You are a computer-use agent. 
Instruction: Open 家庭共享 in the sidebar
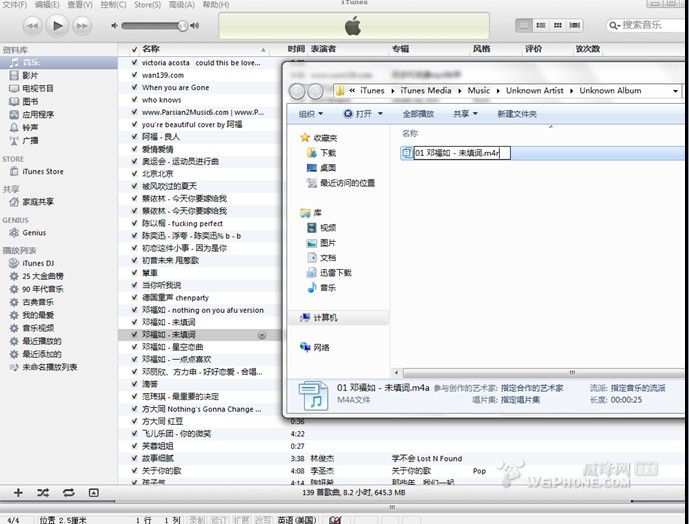click(37, 202)
